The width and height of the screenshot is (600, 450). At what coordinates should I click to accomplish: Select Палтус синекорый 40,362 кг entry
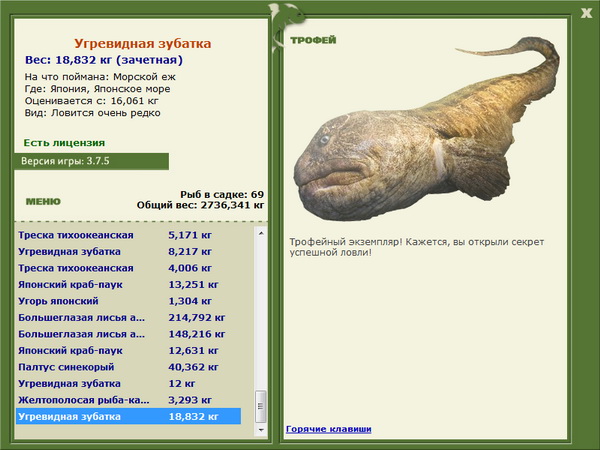(129, 367)
